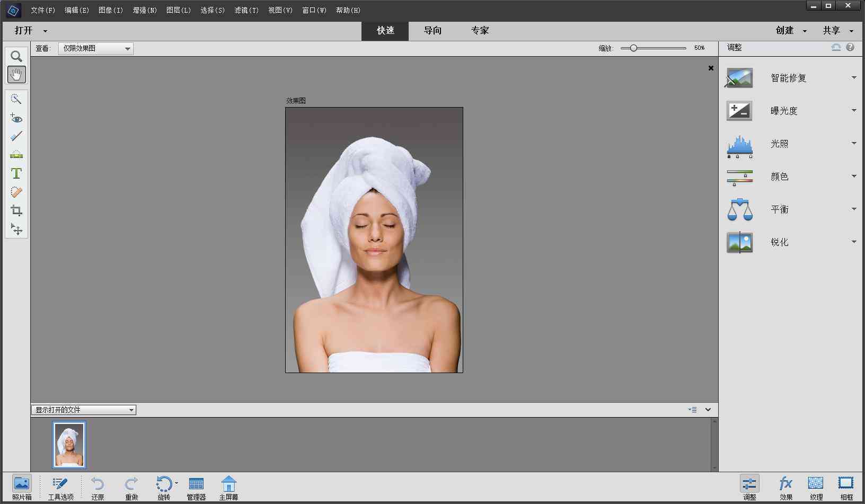Open the 文件(F) menu
Screen dimensions: 865x504
coord(43,10)
